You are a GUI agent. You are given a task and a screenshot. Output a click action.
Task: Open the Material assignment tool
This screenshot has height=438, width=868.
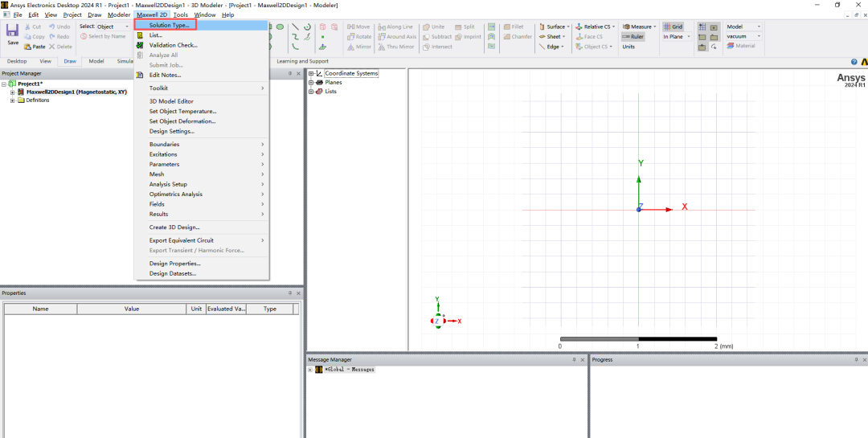pos(741,46)
